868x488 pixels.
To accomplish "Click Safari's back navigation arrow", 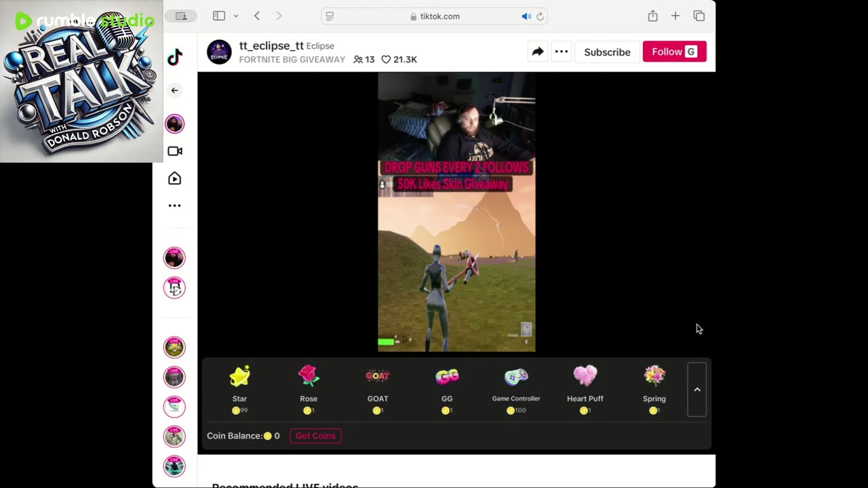I will 257,16.
